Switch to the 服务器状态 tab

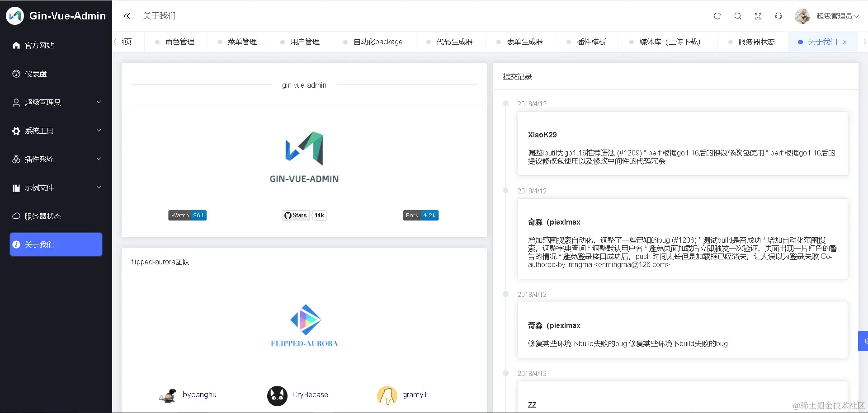(x=752, y=42)
